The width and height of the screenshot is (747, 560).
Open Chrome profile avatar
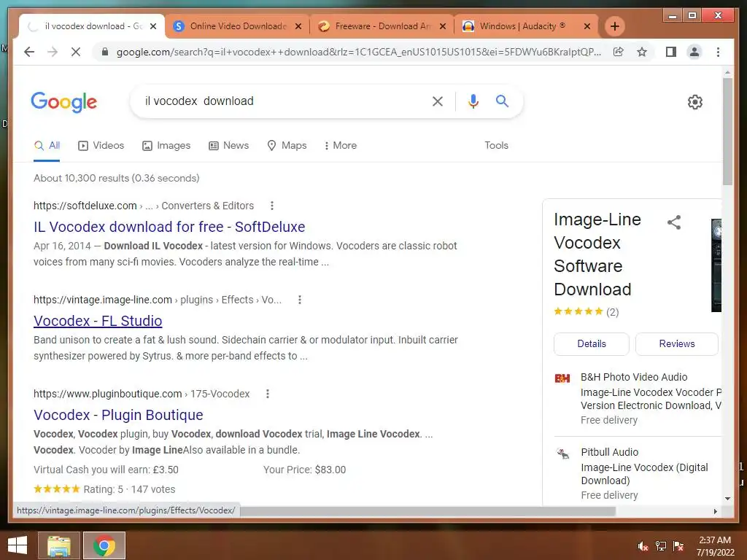tap(694, 52)
